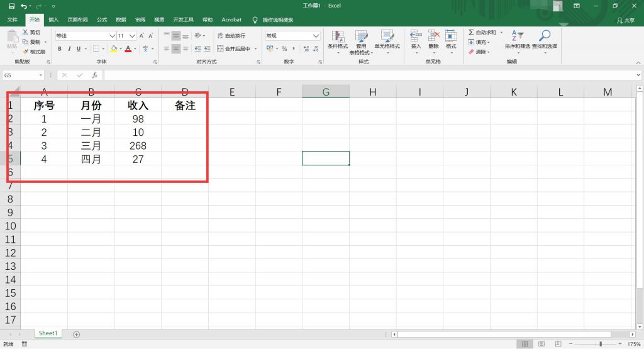Toggle align right
The height and width of the screenshot is (349, 644).
click(186, 48)
